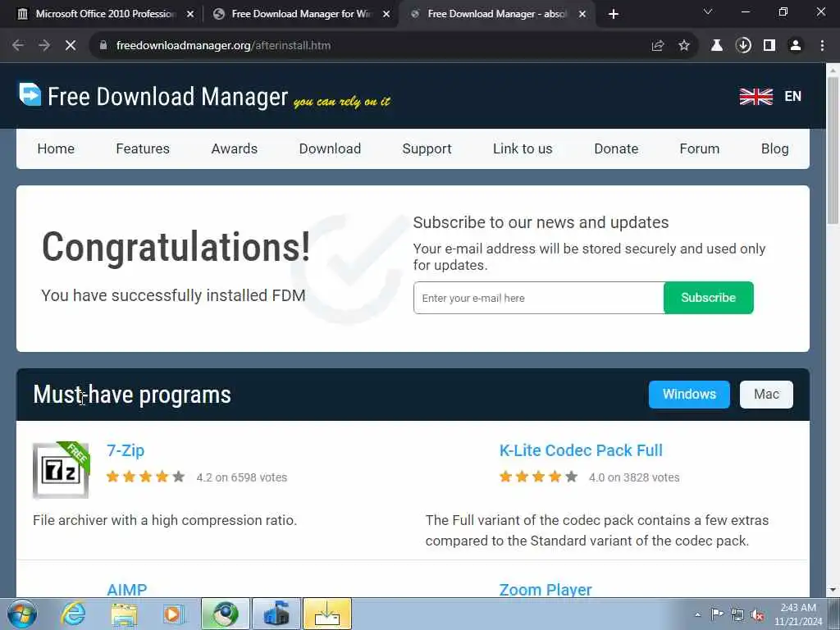
Task: Click the muted volume tray icon
Action: pyautogui.click(x=757, y=615)
